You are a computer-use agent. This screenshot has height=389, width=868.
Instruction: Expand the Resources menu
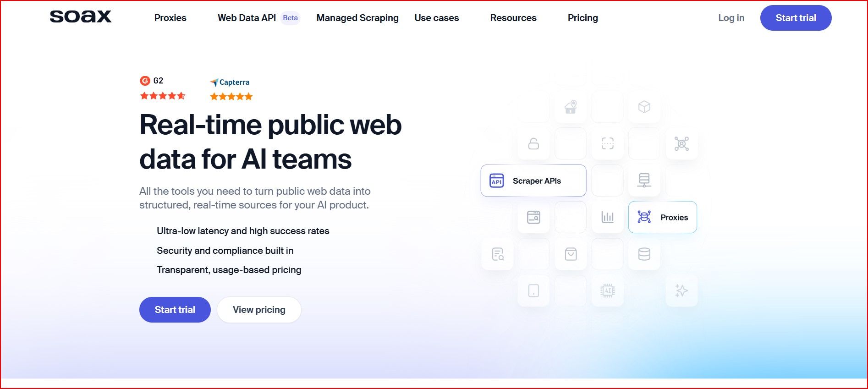point(513,18)
